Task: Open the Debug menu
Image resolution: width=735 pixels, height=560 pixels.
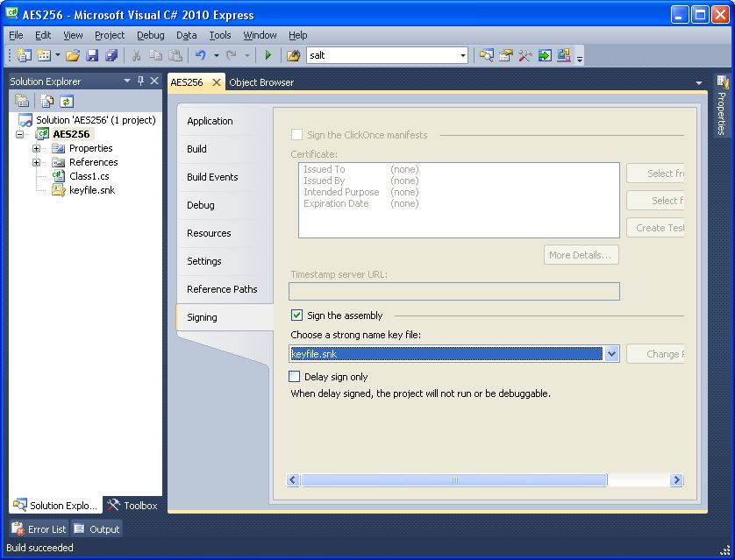Action: (x=150, y=35)
